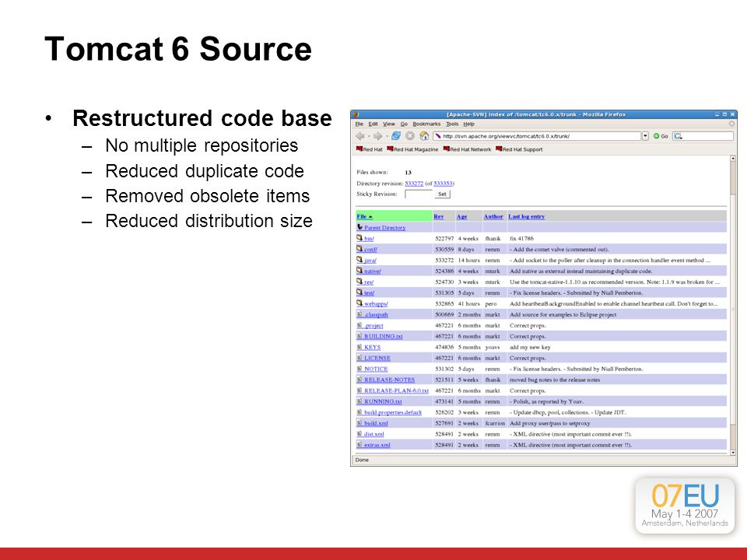Screen dimensions: 747x560
Task: Sort by the Age column header
Action: [x=461, y=216]
